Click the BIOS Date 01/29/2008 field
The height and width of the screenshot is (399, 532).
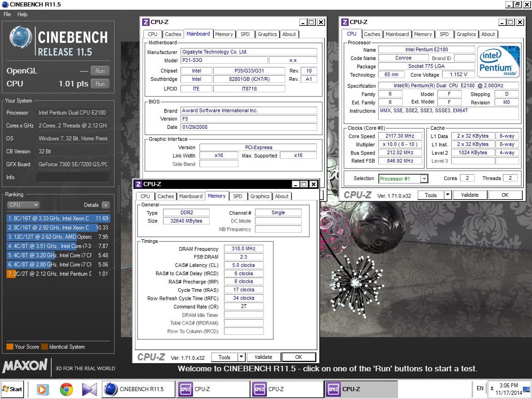click(249, 127)
